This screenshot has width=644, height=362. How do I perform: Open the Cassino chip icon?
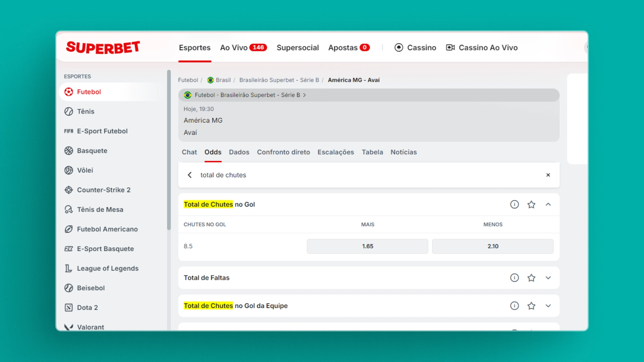[398, 48]
